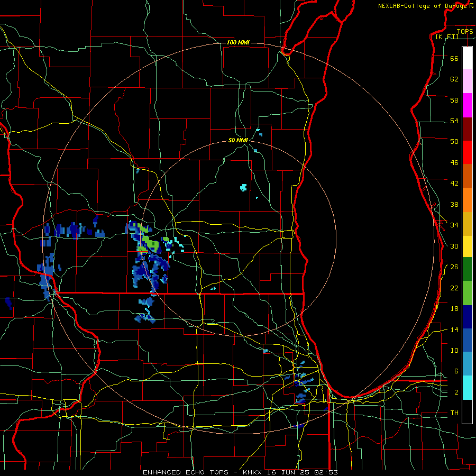Click the 'NEXLAB-College of DuPage' credit text
This screenshot has width=476, height=476.
(422, 6)
